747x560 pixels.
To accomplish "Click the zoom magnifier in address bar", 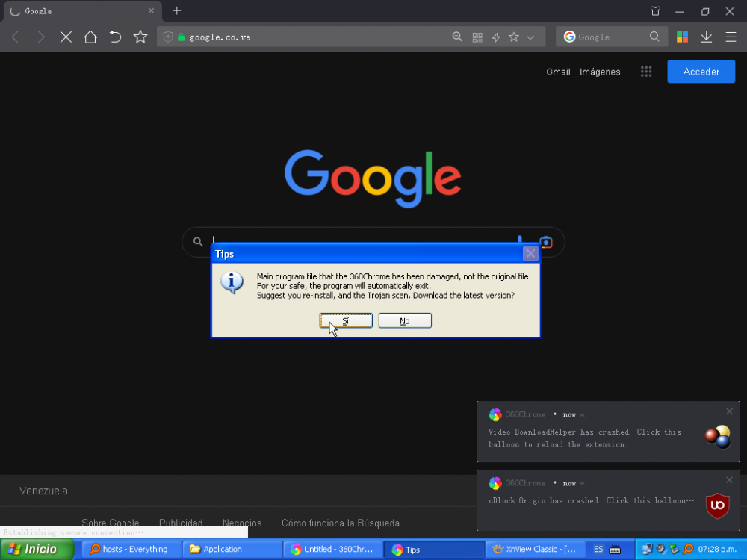I will [457, 37].
